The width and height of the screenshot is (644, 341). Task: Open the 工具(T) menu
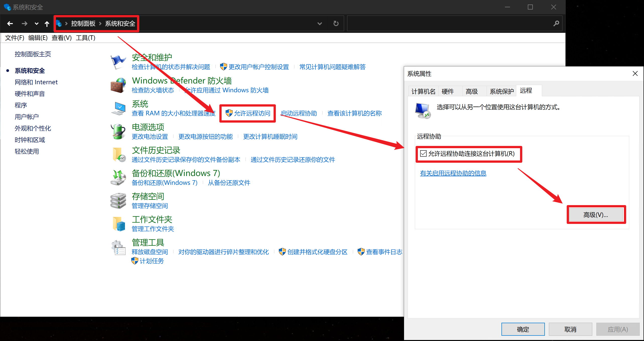tap(86, 38)
